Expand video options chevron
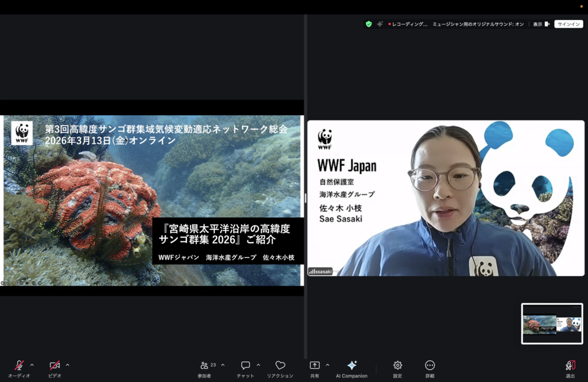Image resolution: width=588 pixels, height=382 pixels. tap(68, 365)
